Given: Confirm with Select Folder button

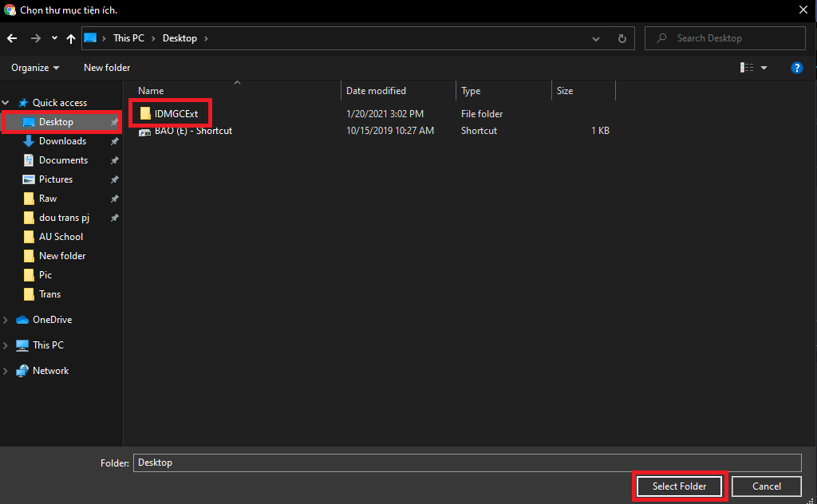Looking at the screenshot, I should coord(679,486).
